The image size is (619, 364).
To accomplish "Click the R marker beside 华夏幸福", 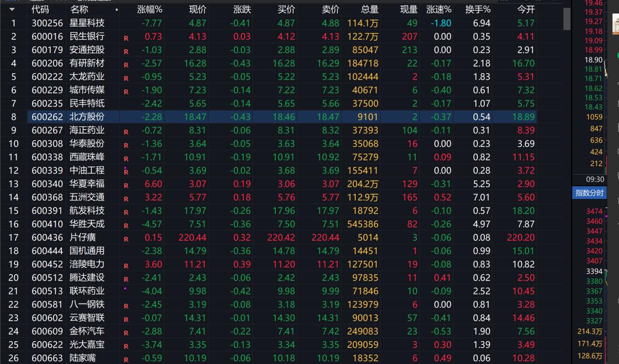I will [126, 186].
